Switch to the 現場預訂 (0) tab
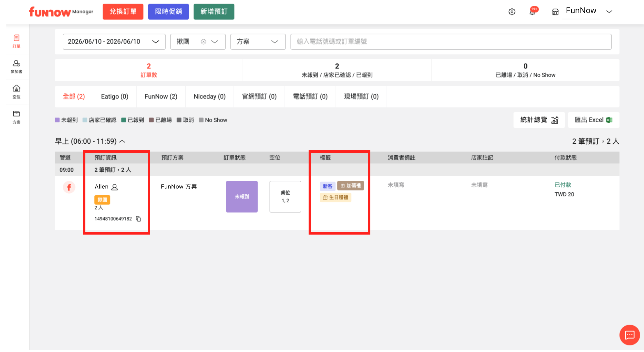The width and height of the screenshot is (644, 352). pos(361,96)
